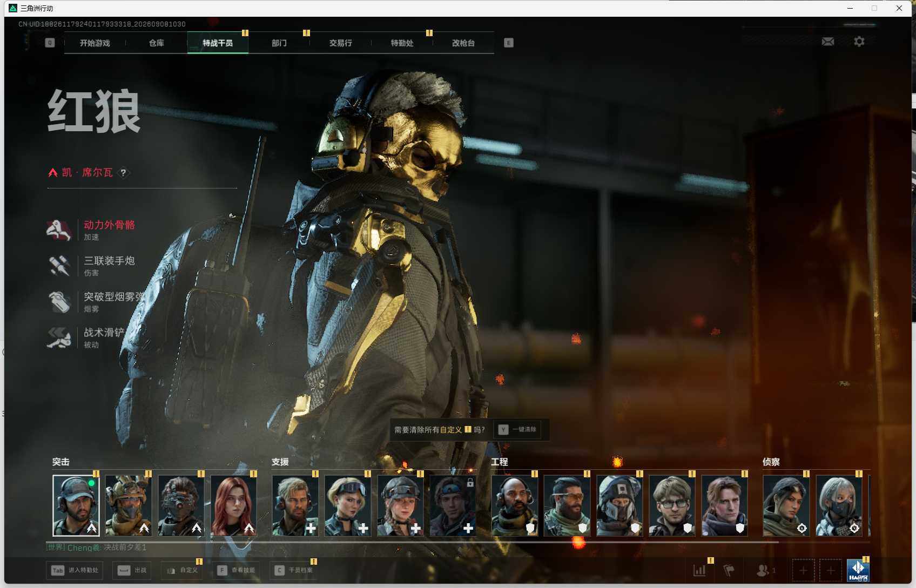The width and height of the screenshot is (916, 588).
Task: Select the 战术滑铲 passive skill icon
Action: 59,337
